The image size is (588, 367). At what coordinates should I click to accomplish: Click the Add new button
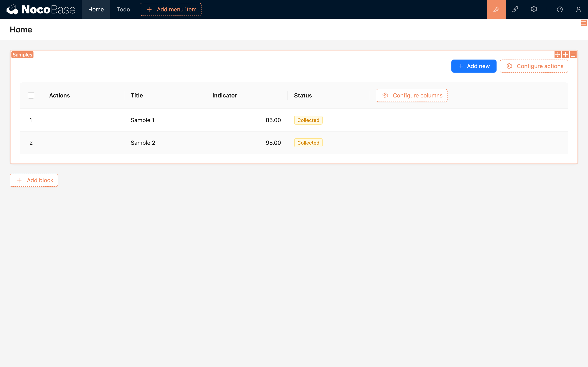coord(473,66)
